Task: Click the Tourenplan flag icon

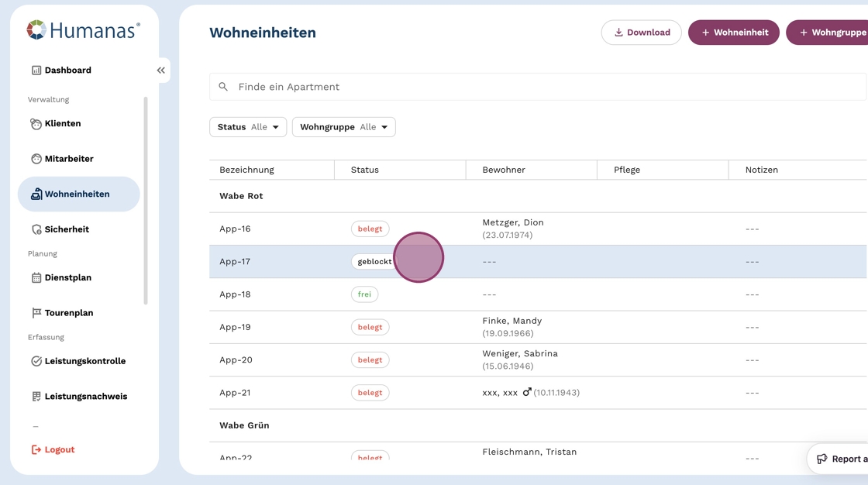Action: click(36, 313)
